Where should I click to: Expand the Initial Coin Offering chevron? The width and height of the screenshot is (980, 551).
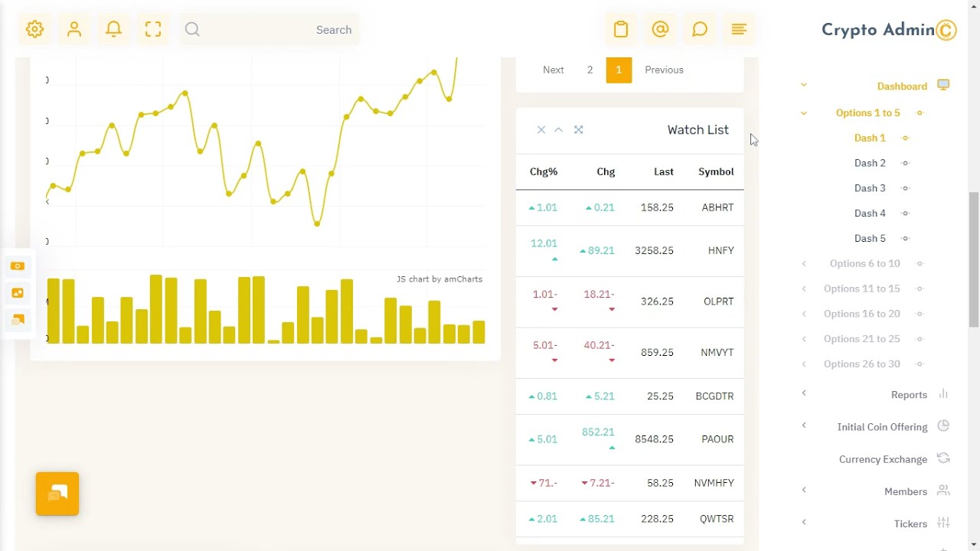click(x=804, y=425)
